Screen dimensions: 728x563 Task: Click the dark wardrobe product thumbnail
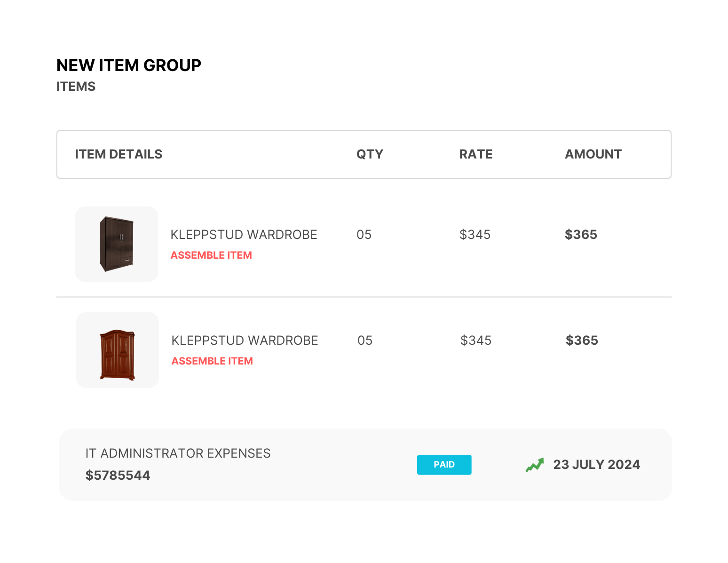pyautogui.click(x=117, y=244)
